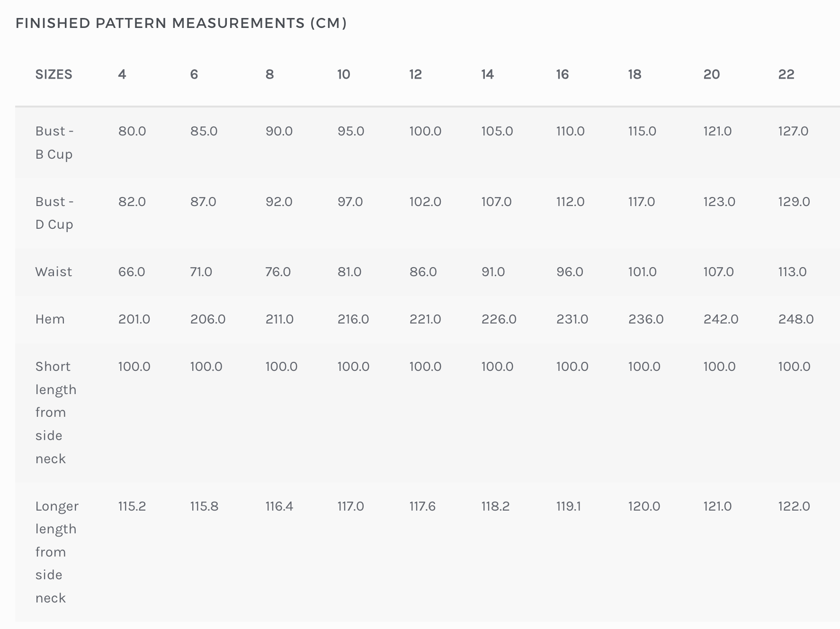
Task: Select the 216.0 hem value
Action: click(353, 319)
